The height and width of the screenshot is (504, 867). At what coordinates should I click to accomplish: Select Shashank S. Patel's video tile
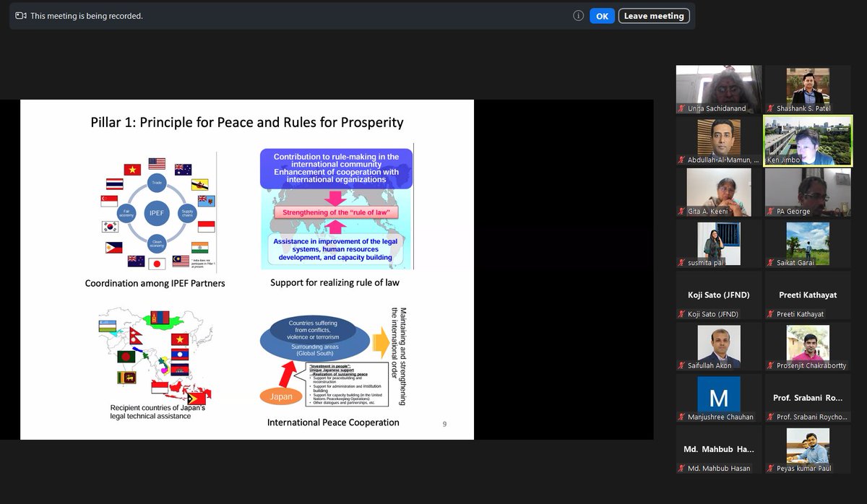[x=808, y=90]
